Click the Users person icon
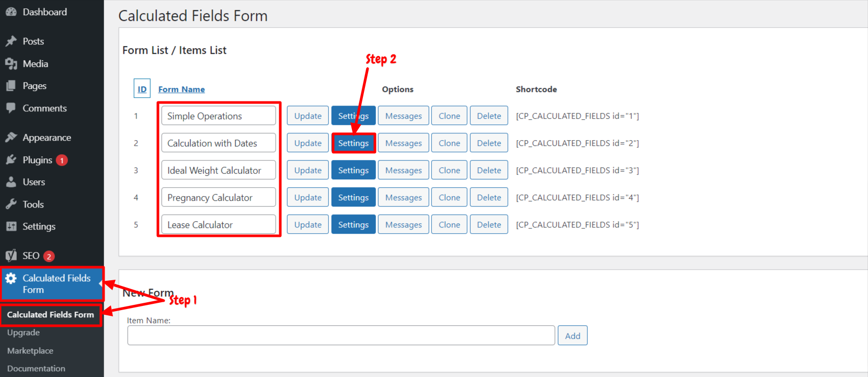868x377 pixels. (x=11, y=182)
